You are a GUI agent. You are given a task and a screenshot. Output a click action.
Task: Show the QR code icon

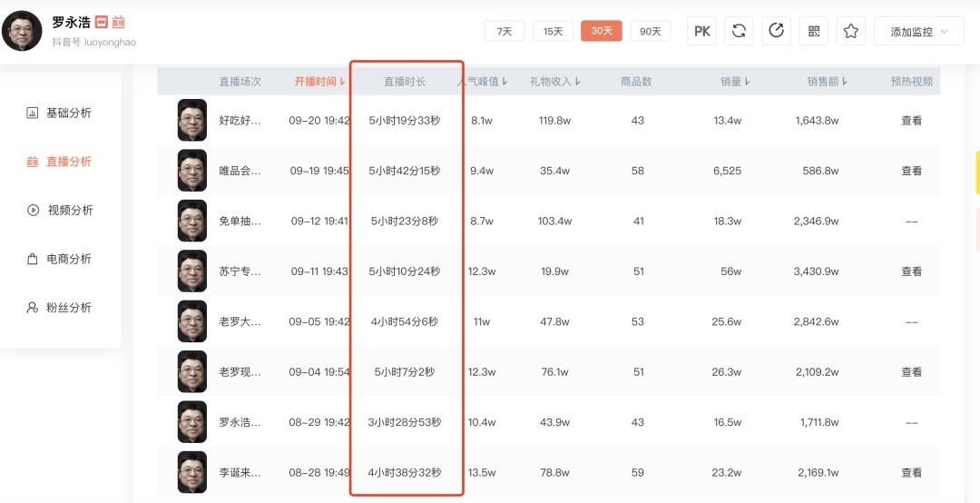pos(814,31)
